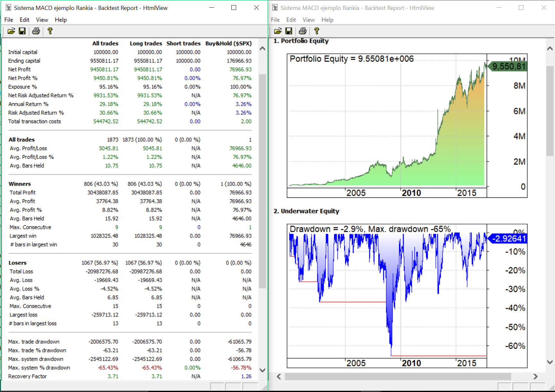Image resolution: width=555 pixels, height=392 pixels.
Task: Click scroll down arrow in charts pane
Action: tap(550, 362)
